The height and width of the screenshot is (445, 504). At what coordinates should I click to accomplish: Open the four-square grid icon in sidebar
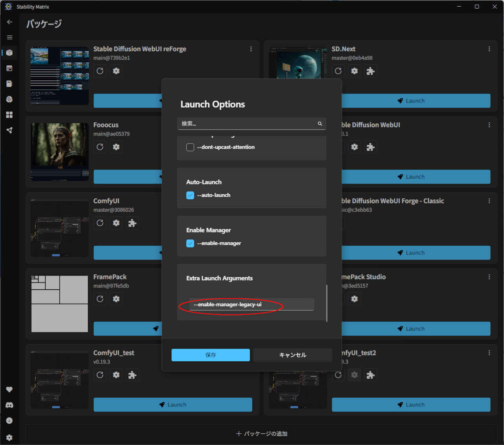[9, 115]
